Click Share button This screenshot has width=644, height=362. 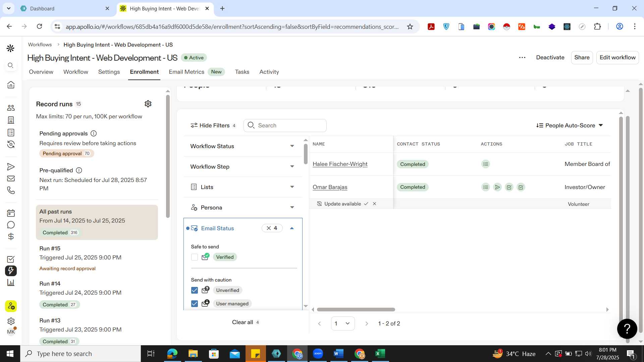(x=582, y=57)
